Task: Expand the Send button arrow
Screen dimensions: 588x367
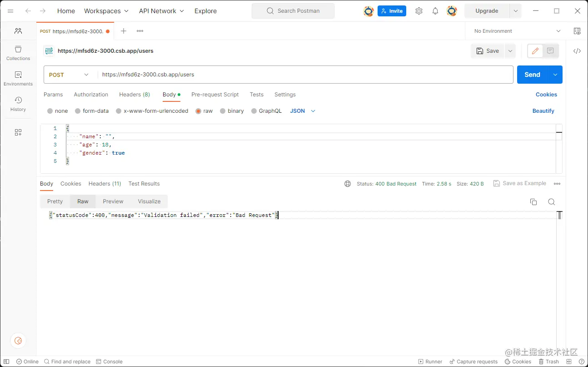Action: point(555,75)
